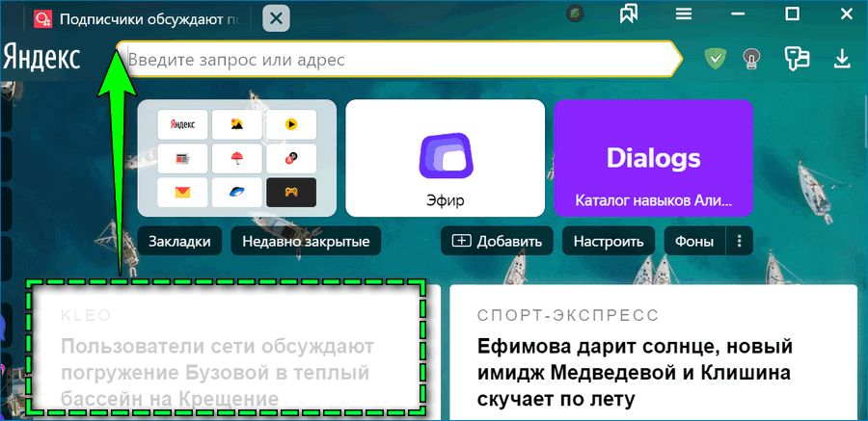The width and height of the screenshot is (868, 421).
Task: Click the Добавить button
Action: click(497, 241)
